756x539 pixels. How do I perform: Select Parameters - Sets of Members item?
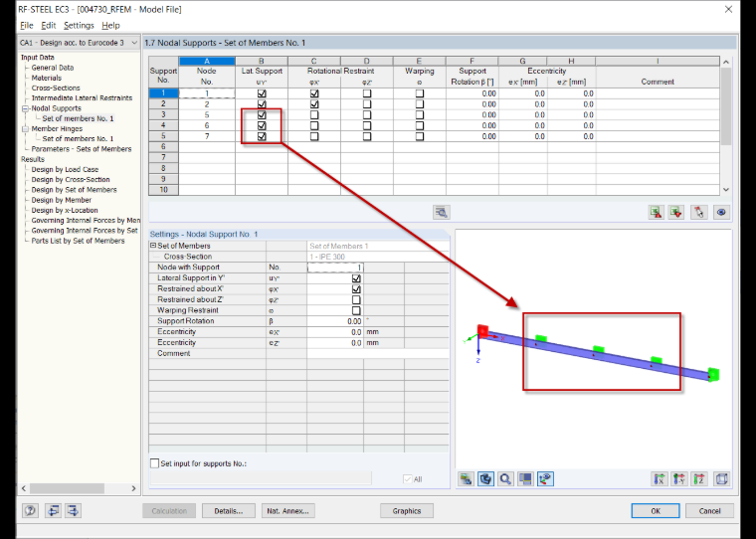coord(81,149)
